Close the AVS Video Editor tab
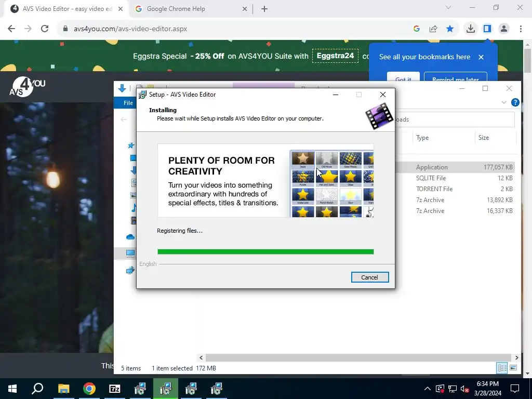 coord(121,9)
